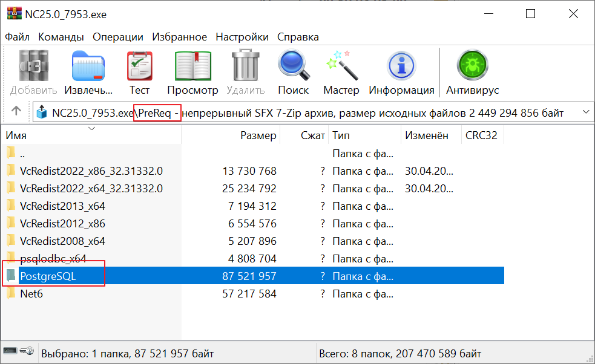Select the psqlodbc_x64 name text

pyautogui.click(x=53, y=259)
